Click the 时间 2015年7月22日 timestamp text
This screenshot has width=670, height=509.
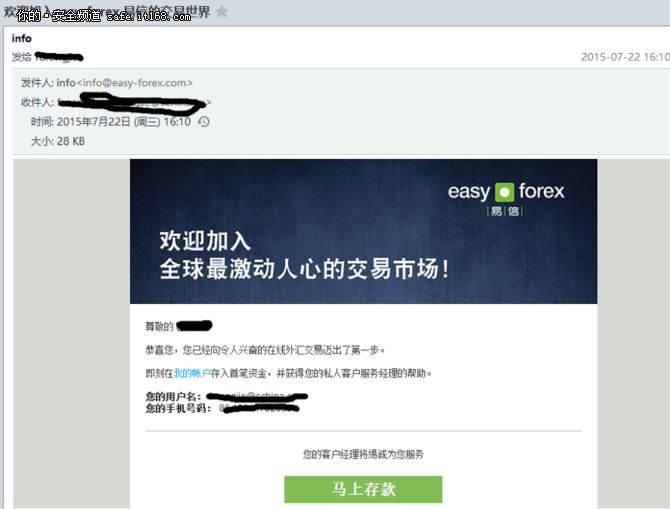click(x=111, y=122)
